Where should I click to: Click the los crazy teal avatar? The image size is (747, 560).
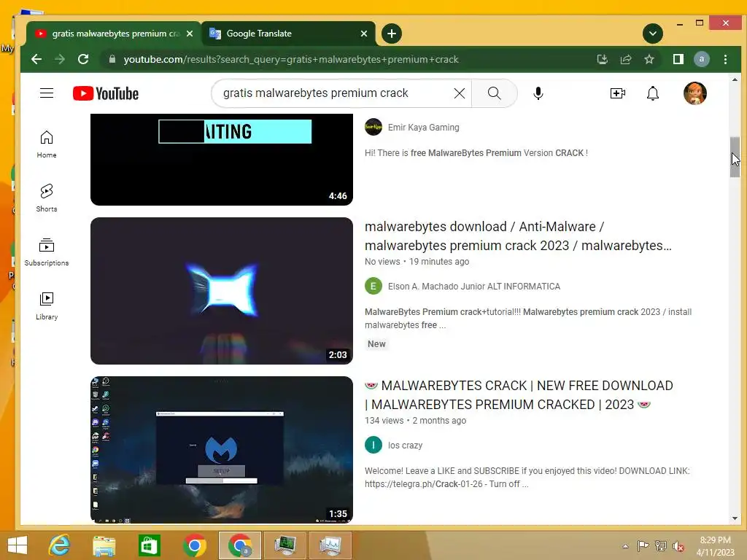373,446
